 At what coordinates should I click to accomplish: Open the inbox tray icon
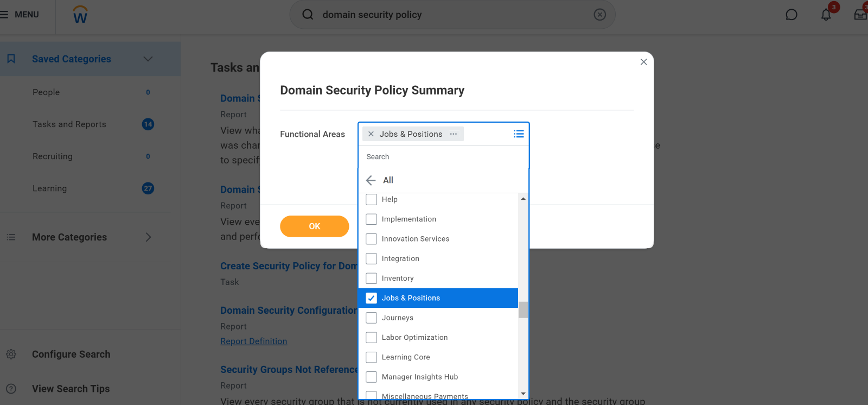coord(860,15)
